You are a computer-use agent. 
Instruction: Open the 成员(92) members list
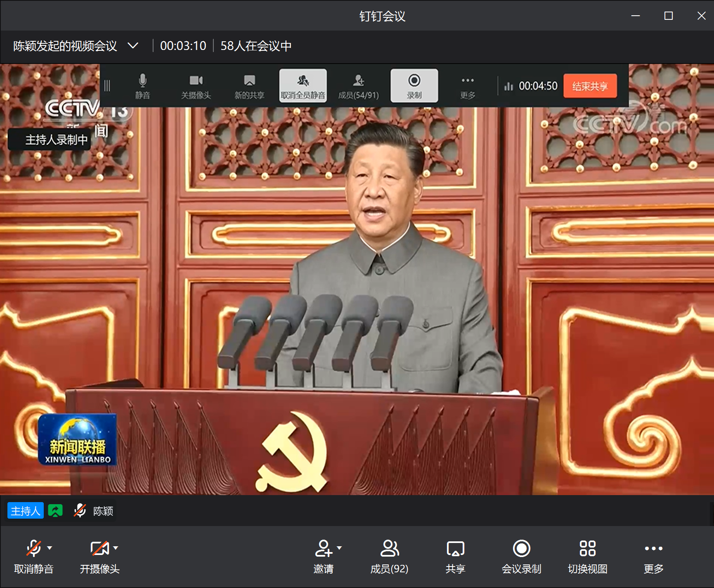[389, 556]
